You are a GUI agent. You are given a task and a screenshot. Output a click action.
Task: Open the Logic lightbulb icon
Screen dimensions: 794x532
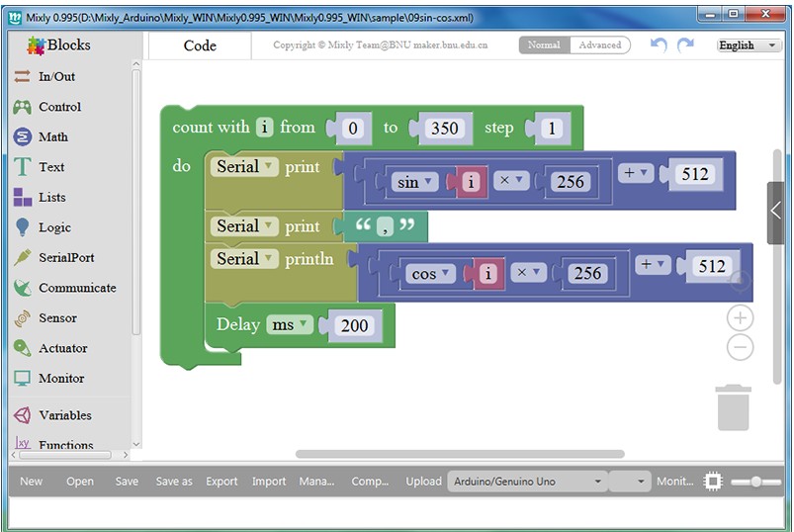pos(22,227)
